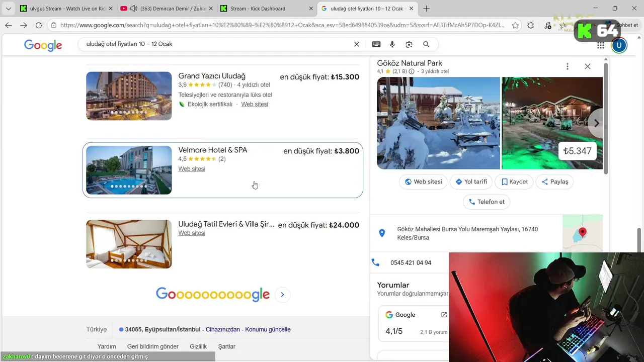Screen dimensions: 644x362
Task: Click into the Google search input
Action: pyautogui.click(x=216, y=44)
